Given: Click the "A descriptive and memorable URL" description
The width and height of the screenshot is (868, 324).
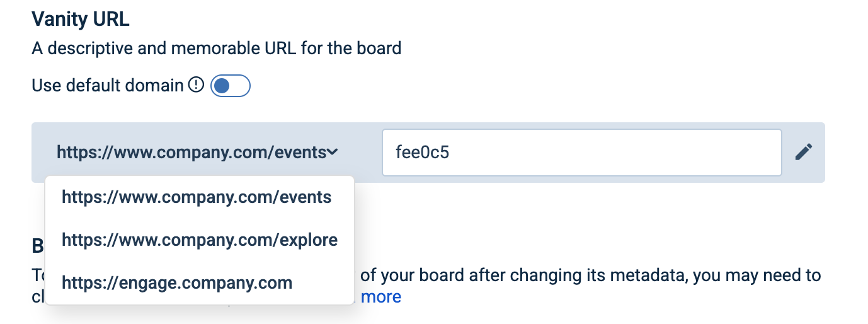Looking at the screenshot, I should pos(216,48).
